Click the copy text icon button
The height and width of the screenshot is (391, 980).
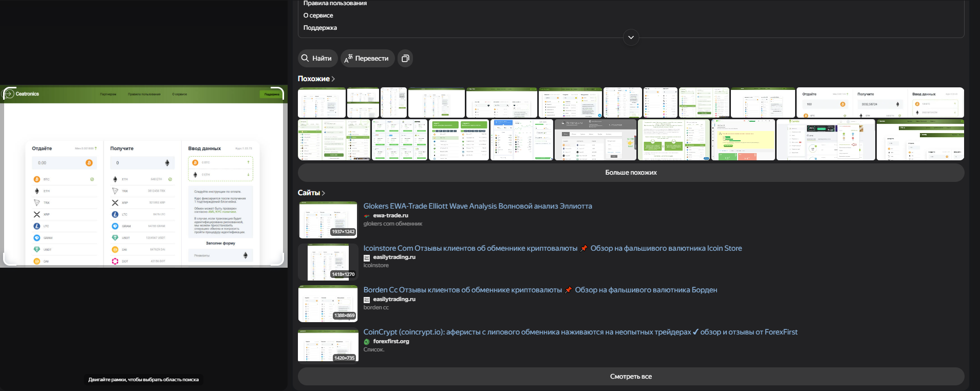tap(405, 58)
